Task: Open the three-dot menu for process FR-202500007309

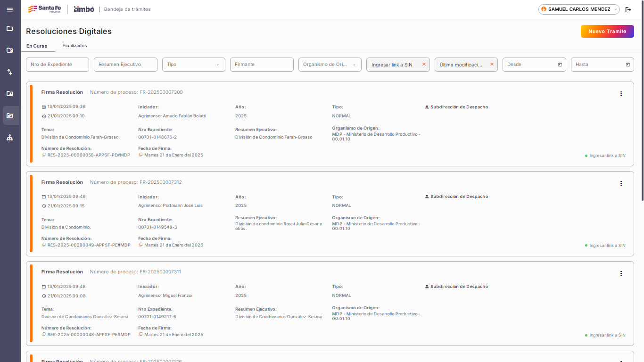Action: [621, 94]
